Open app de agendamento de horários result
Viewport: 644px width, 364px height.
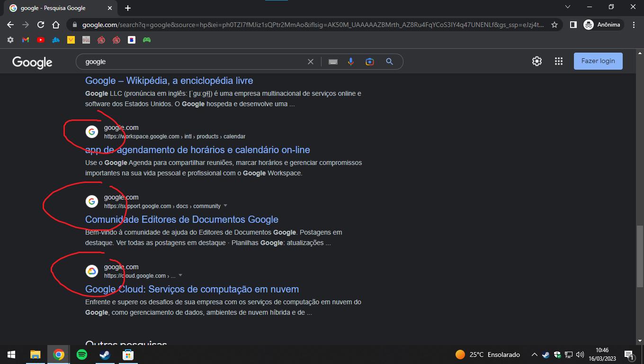[197, 150]
